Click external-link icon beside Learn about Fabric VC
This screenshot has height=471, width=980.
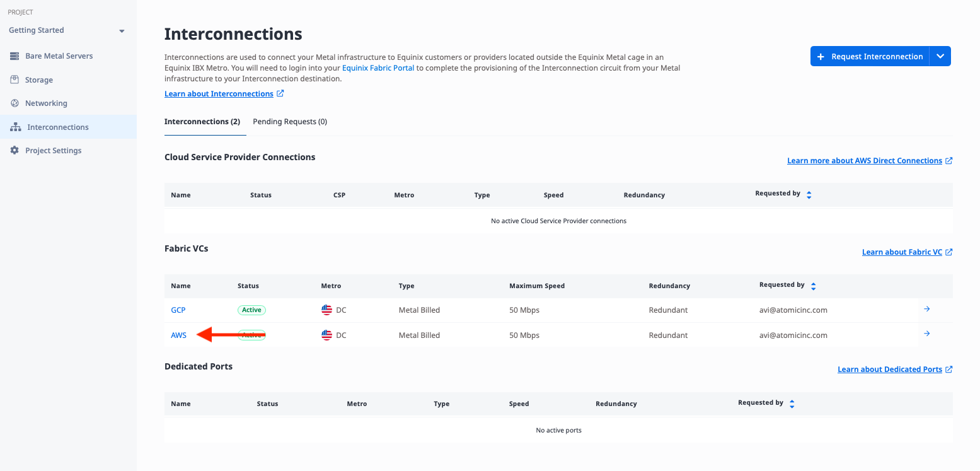tap(948, 252)
